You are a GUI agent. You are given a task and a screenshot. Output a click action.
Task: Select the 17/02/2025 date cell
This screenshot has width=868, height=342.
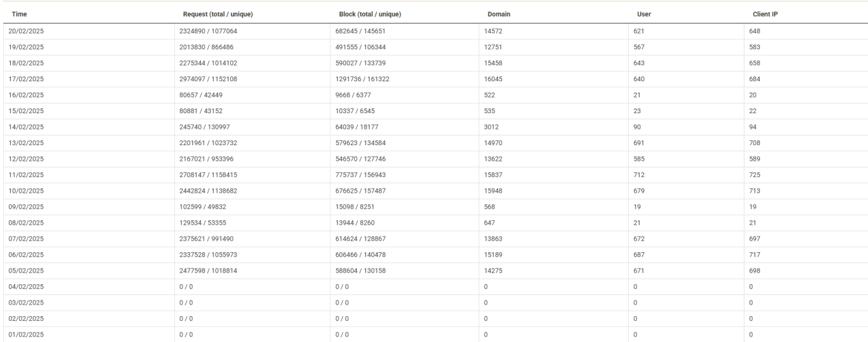click(26, 79)
